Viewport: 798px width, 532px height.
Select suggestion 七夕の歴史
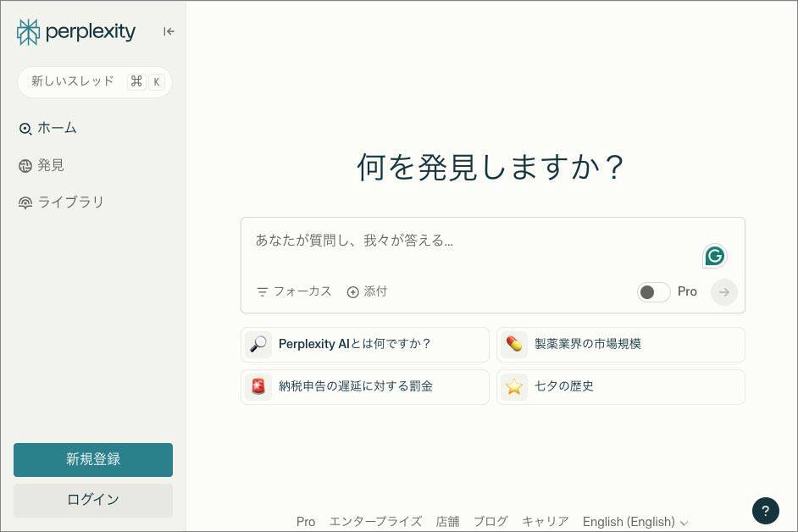point(621,387)
